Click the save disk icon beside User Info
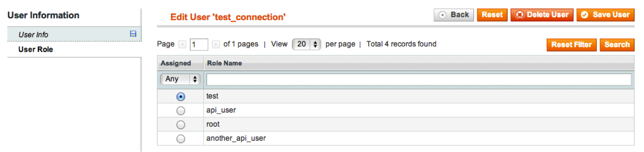This screenshot has width=644, height=152. 133,34
